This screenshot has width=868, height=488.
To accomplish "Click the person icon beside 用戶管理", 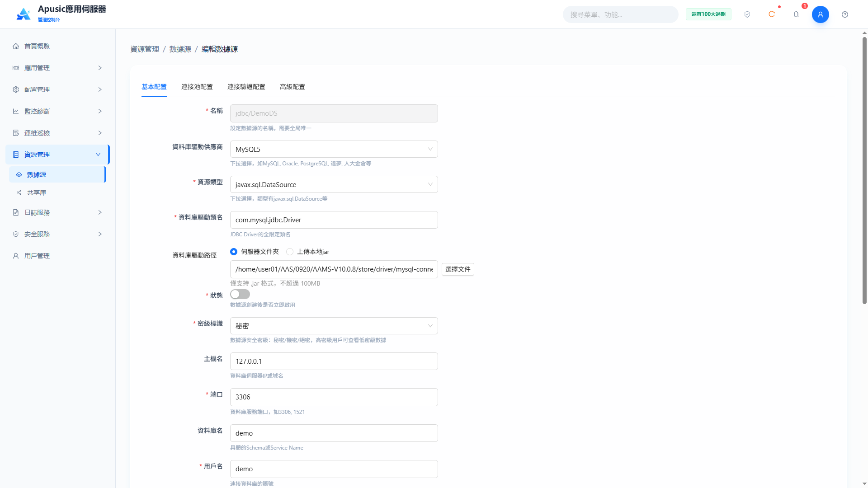I will (16, 256).
